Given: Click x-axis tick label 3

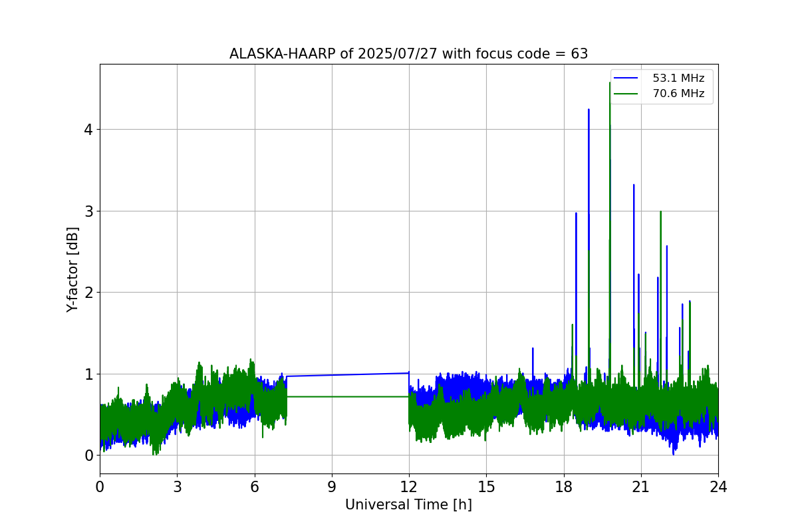Looking at the screenshot, I should [177, 487].
